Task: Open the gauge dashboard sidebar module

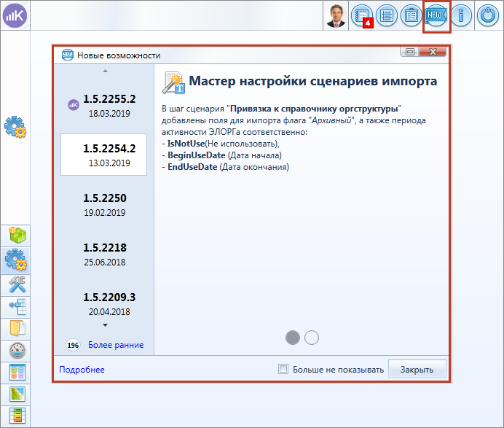Action: (x=17, y=351)
